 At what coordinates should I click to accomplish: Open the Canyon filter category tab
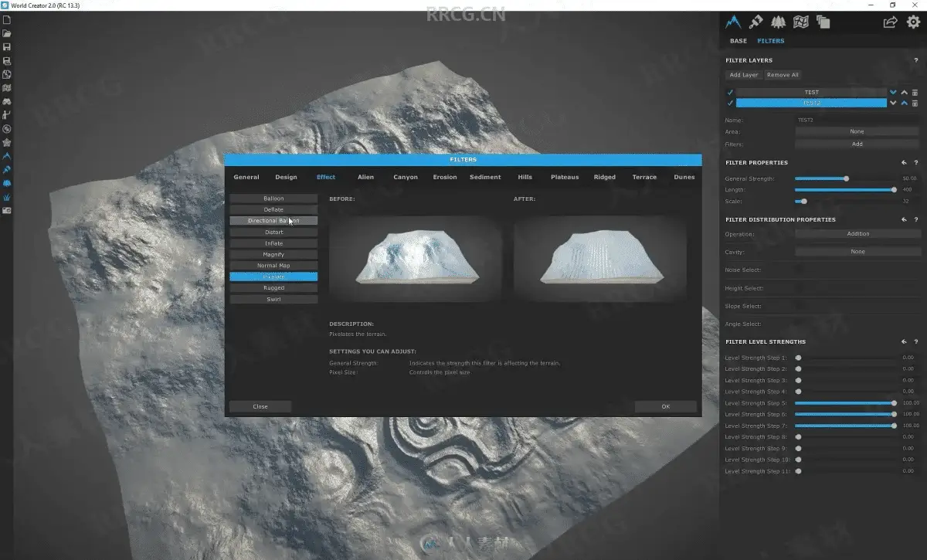pos(406,177)
